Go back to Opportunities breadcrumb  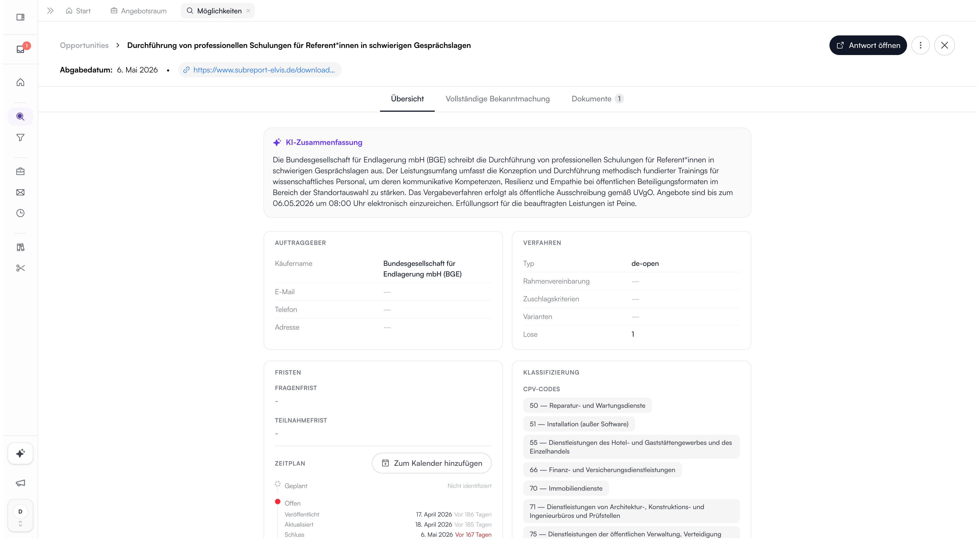tap(84, 45)
